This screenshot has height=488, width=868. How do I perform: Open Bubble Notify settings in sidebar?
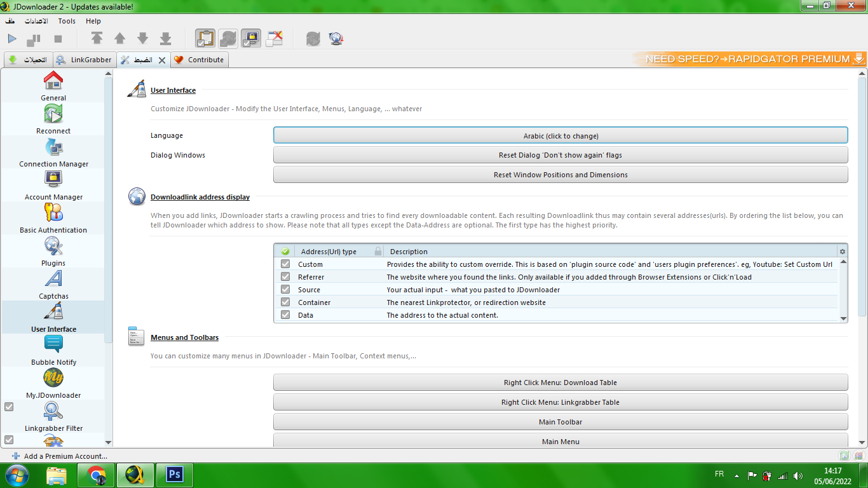pyautogui.click(x=53, y=350)
